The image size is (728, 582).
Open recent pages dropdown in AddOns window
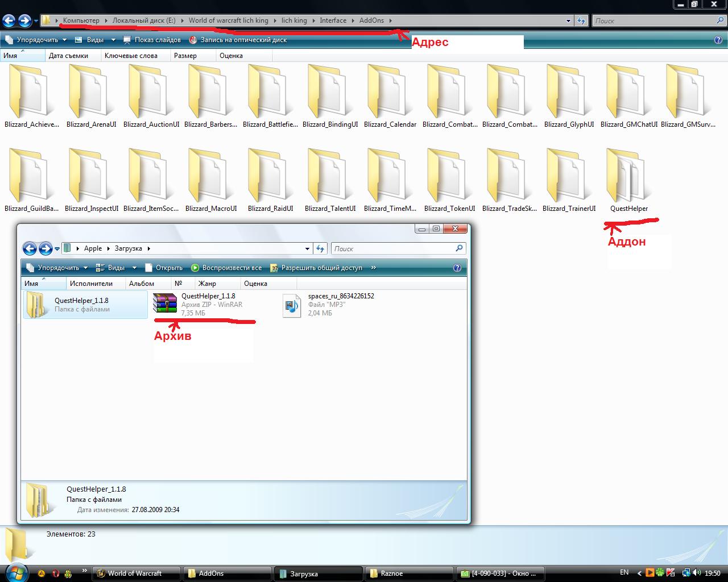pyautogui.click(x=36, y=22)
